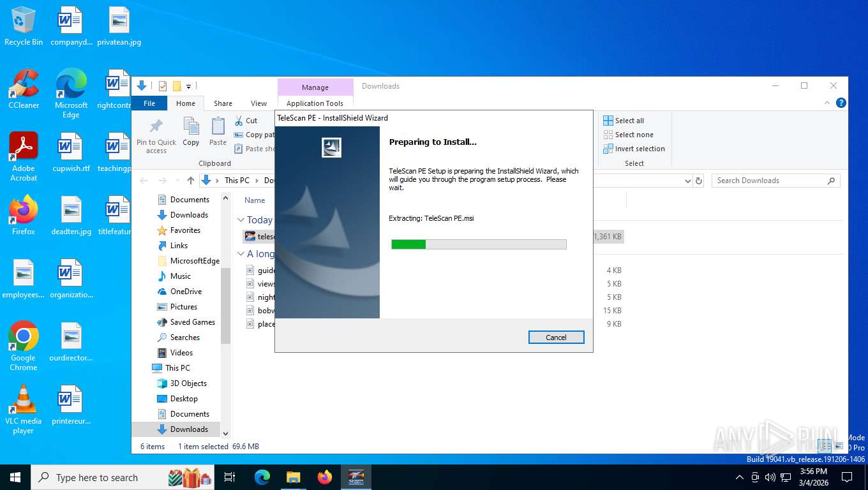868x490 pixels.
Task: Open Task View from the taskbar
Action: click(x=230, y=477)
